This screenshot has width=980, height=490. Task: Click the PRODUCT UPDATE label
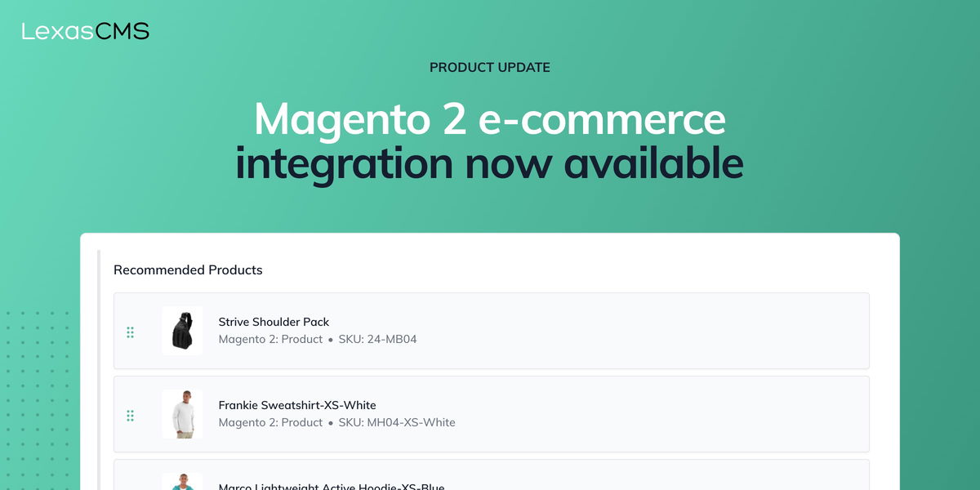pyautogui.click(x=489, y=67)
